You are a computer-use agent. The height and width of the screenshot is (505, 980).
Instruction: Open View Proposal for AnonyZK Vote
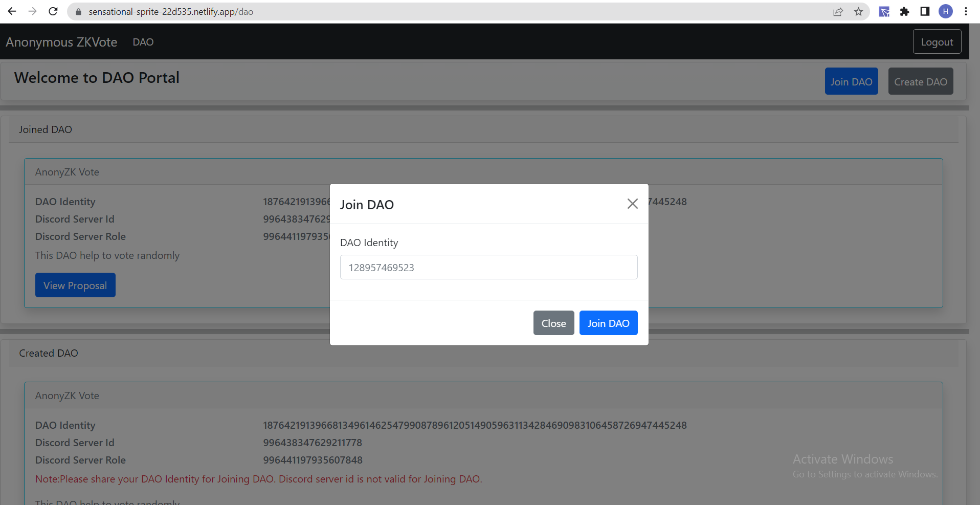75,285
